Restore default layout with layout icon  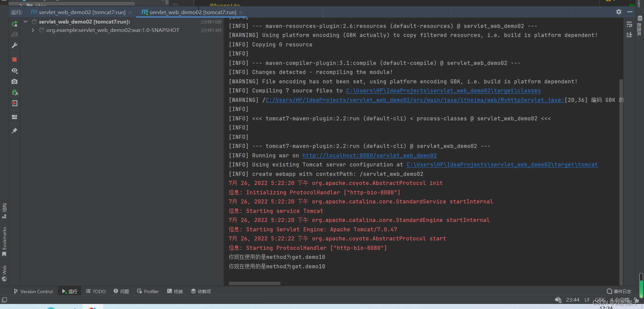(x=14, y=117)
